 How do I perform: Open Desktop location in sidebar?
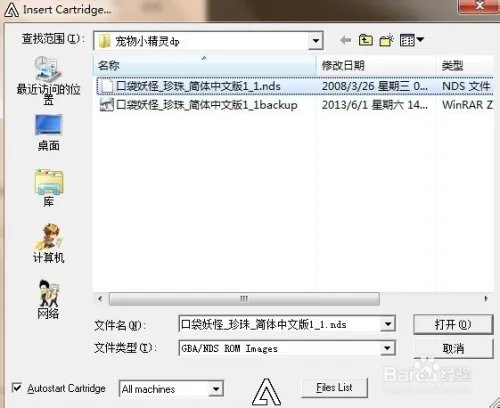click(x=48, y=133)
